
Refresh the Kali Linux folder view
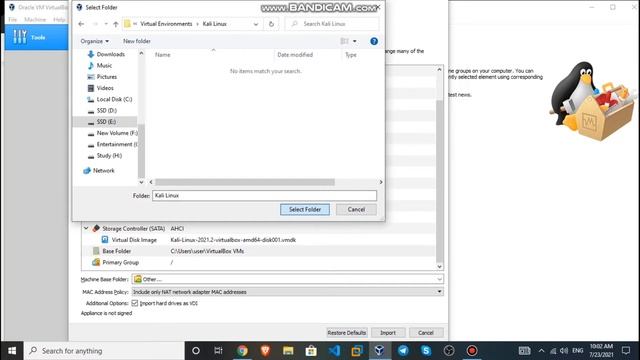pyautogui.click(x=271, y=24)
